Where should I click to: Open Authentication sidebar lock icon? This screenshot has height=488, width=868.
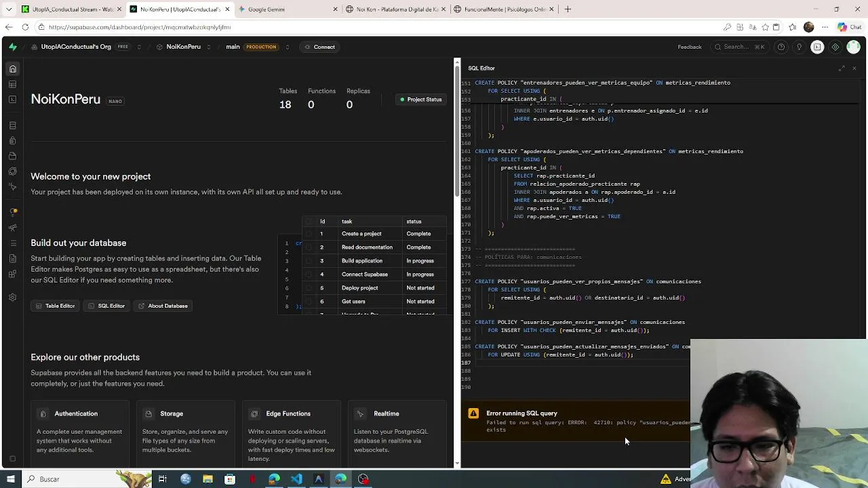pos(12,140)
